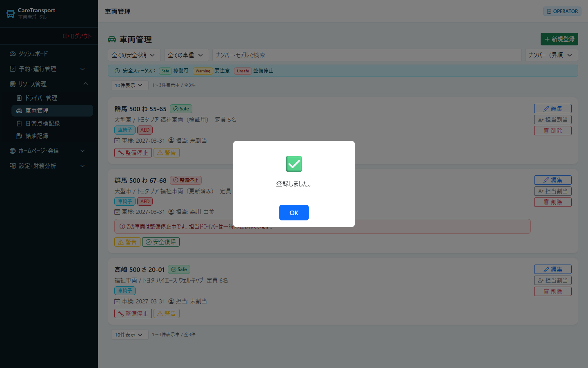Click 車椅子 tag on 高崎 500 さ 20-01
This screenshot has height=368, width=588.
click(x=125, y=291)
